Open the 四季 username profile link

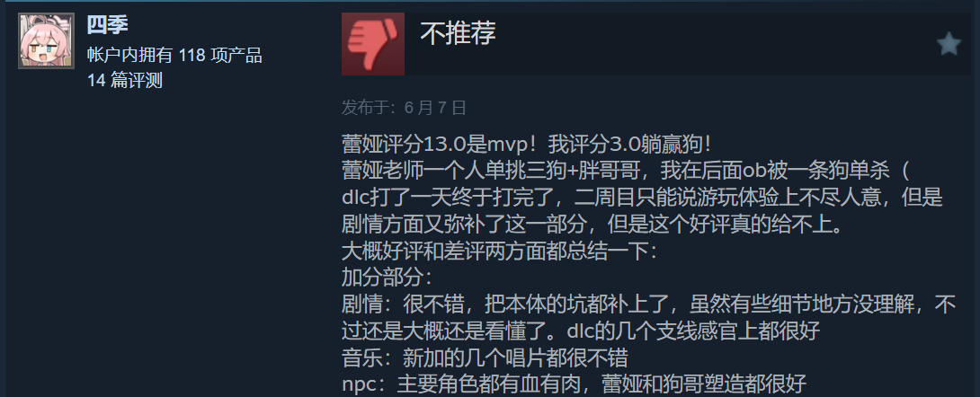[108, 25]
